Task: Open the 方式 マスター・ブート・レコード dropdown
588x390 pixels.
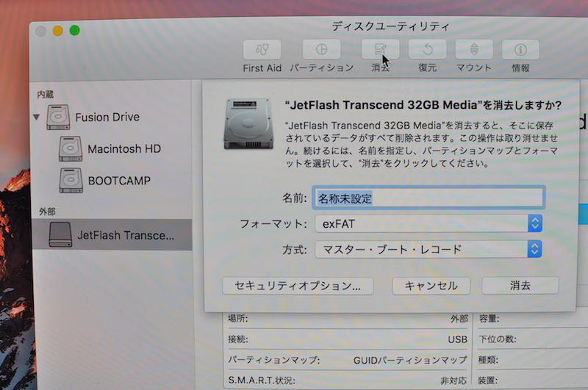Action: (x=429, y=249)
